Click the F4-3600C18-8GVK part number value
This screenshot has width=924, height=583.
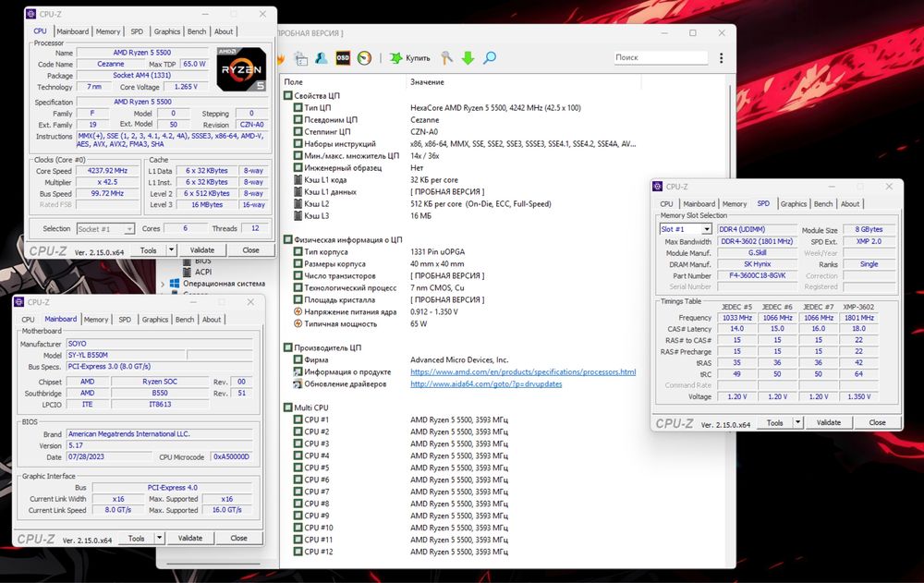(758, 275)
